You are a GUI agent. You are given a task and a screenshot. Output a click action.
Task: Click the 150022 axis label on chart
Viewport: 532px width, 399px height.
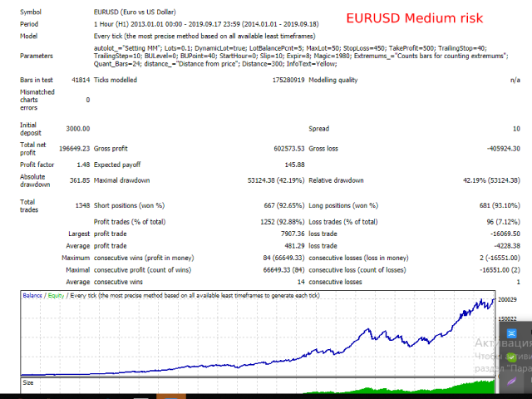coord(507,319)
